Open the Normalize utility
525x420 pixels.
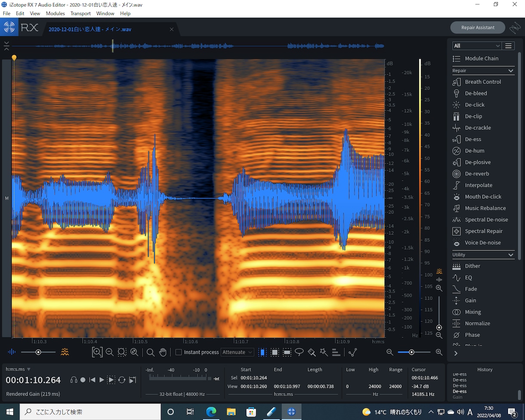click(x=471, y=323)
